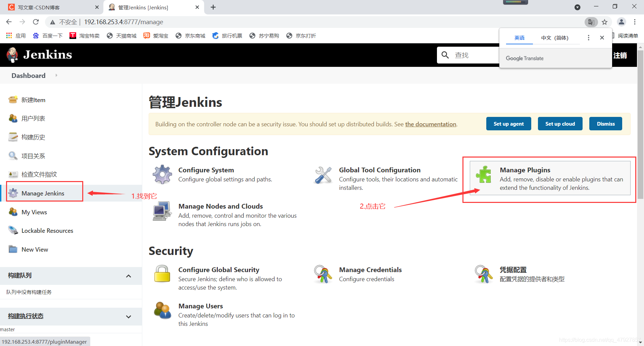Open the Configure Global Security link
Screen dimensions: 644x346
(x=219, y=270)
